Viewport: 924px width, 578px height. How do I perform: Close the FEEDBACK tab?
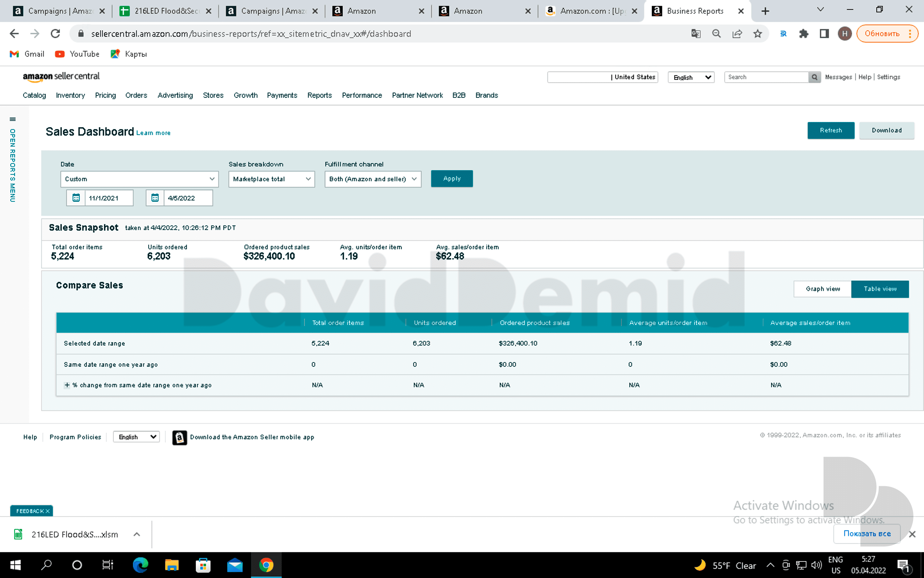[48, 511]
